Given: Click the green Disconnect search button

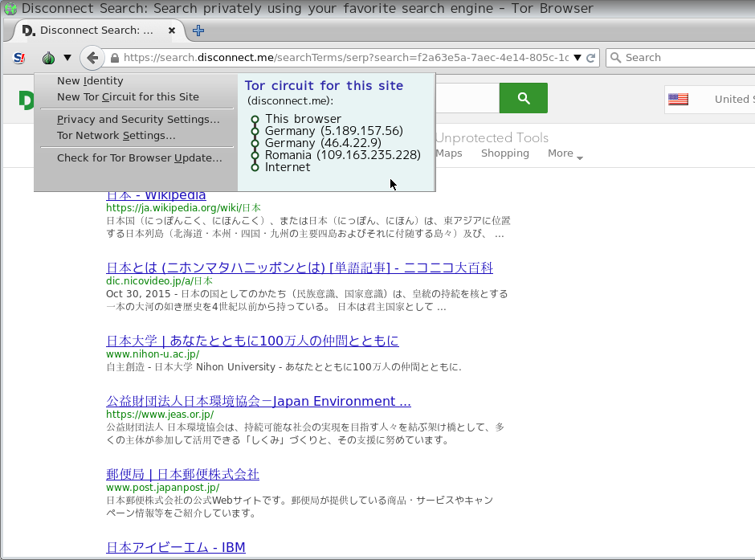Looking at the screenshot, I should 524,98.
